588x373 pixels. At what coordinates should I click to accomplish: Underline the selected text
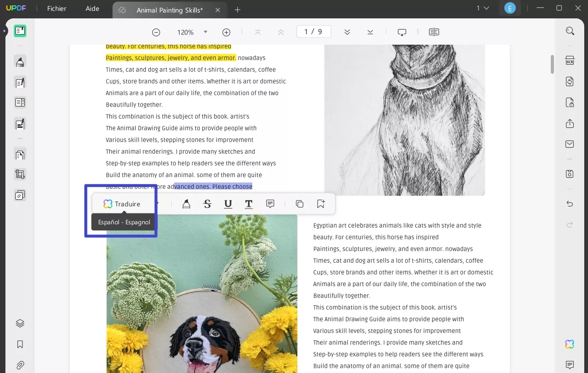(228, 204)
